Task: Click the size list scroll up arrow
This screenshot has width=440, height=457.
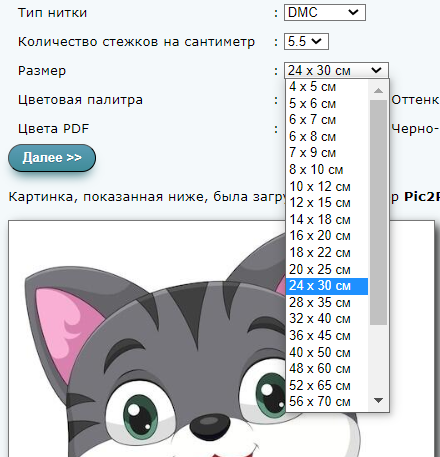Action: click(378, 90)
